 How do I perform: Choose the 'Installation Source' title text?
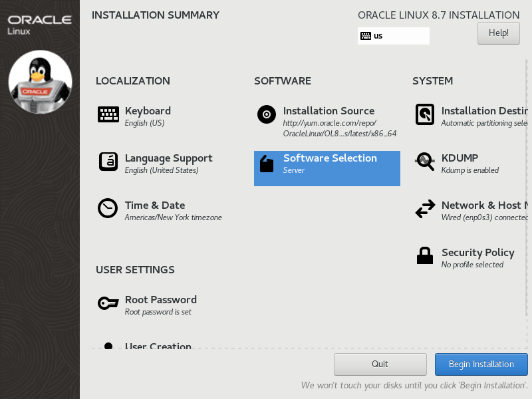329,111
